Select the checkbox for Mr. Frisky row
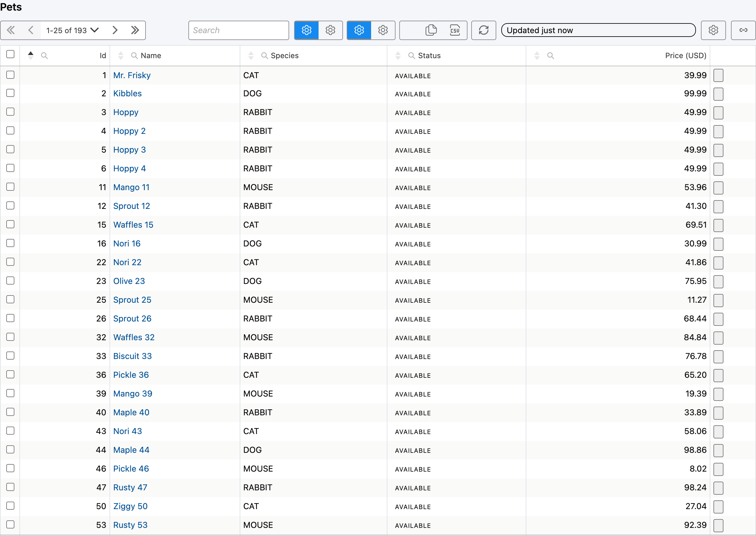 click(x=10, y=75)
